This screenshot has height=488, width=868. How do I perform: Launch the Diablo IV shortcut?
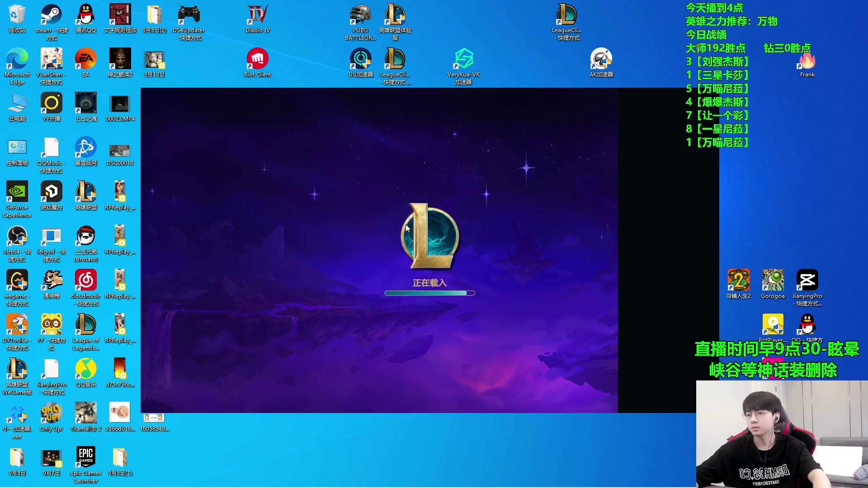(x=258, y=19)
